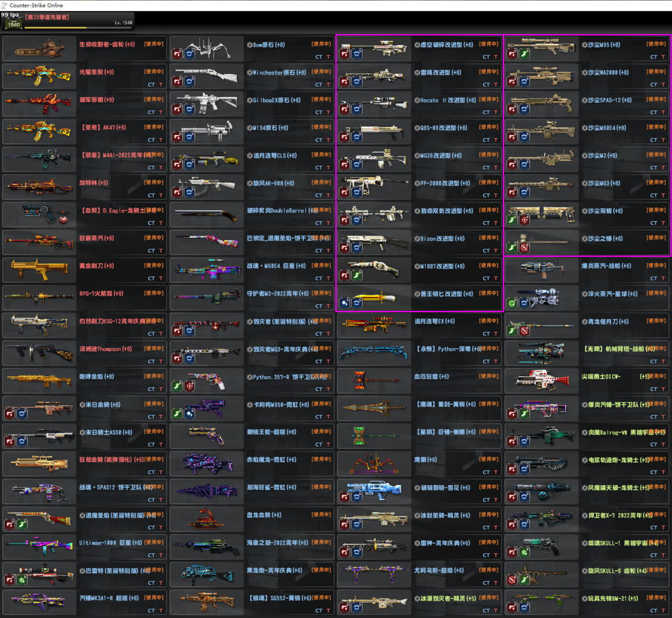Toggle the T team tag on 沙尘WA2000

[663, 85]
